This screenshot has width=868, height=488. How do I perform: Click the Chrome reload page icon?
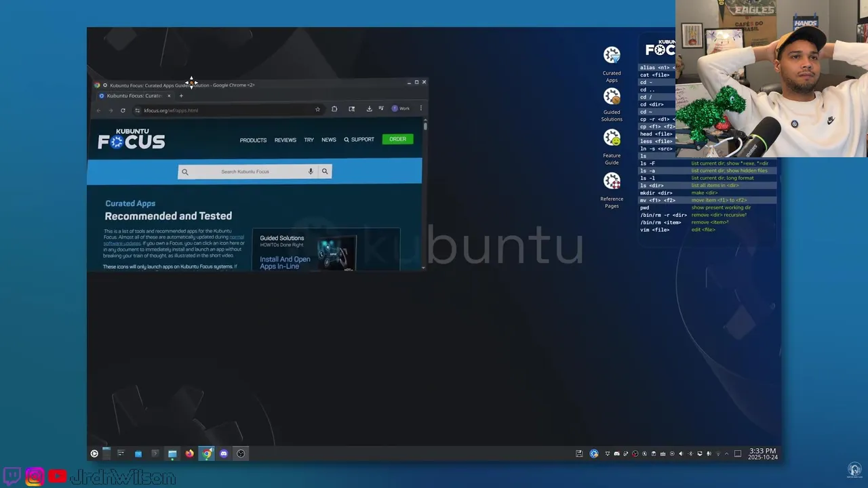[123, 110]
